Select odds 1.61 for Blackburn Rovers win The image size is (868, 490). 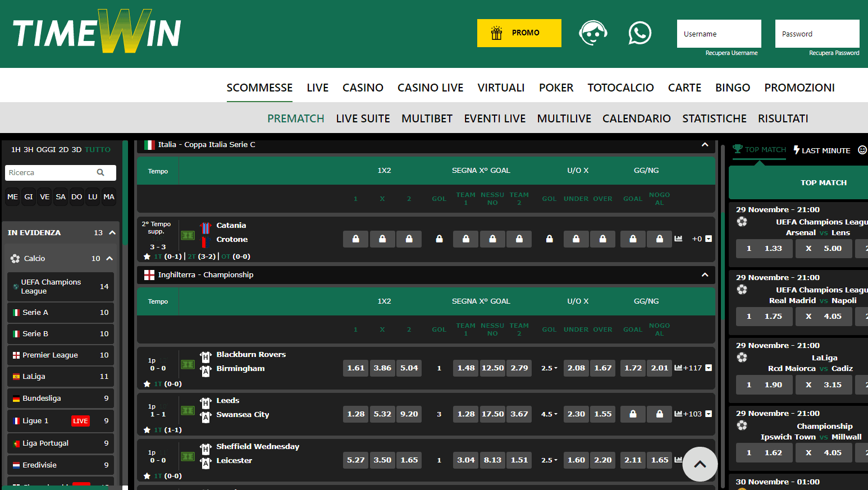(x=356, y=368)
